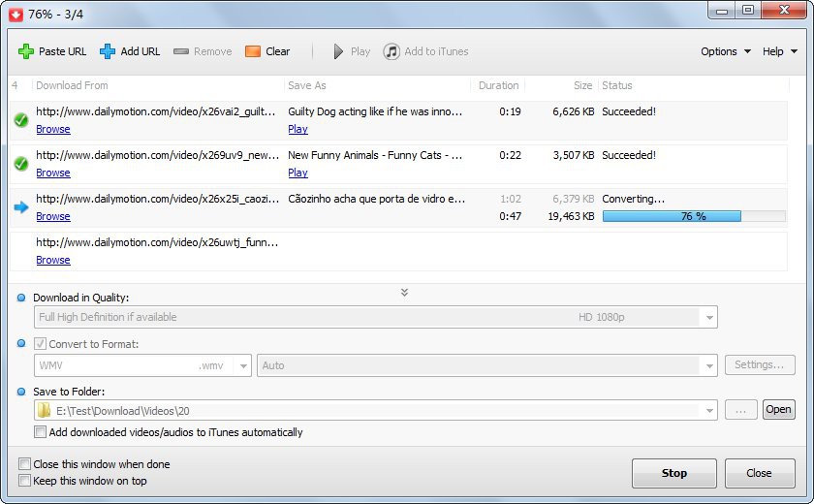Click the Add to iTunes music note icon

[x=391, y=51]
